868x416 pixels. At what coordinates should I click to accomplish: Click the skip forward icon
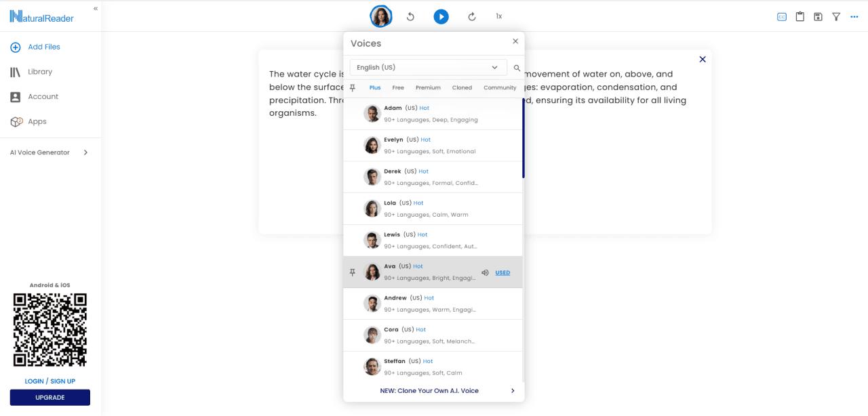472,16
